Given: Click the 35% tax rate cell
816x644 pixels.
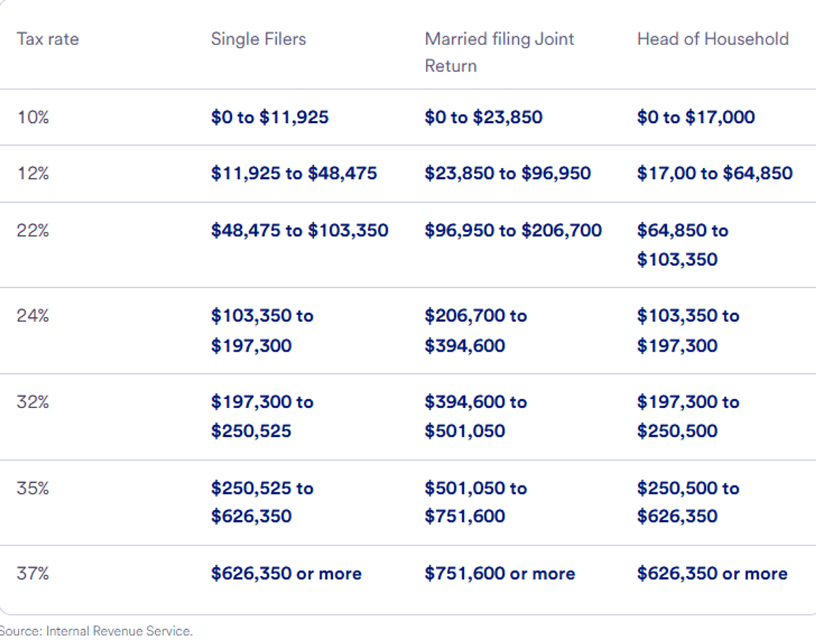Looking at the screenshot, I should 33,488.
